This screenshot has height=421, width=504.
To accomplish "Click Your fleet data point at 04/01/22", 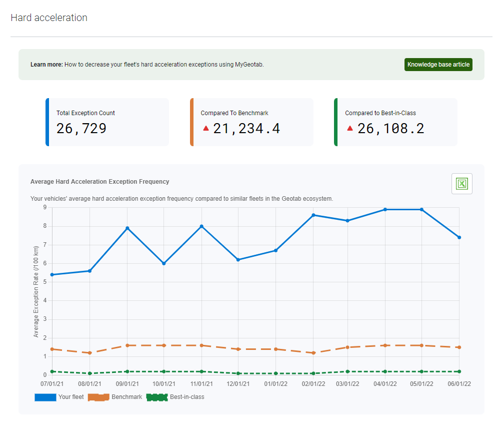I will 385,209.
